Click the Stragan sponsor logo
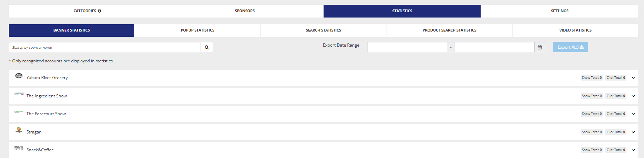Viewport: 644px width, 158px height. point(19,130)
